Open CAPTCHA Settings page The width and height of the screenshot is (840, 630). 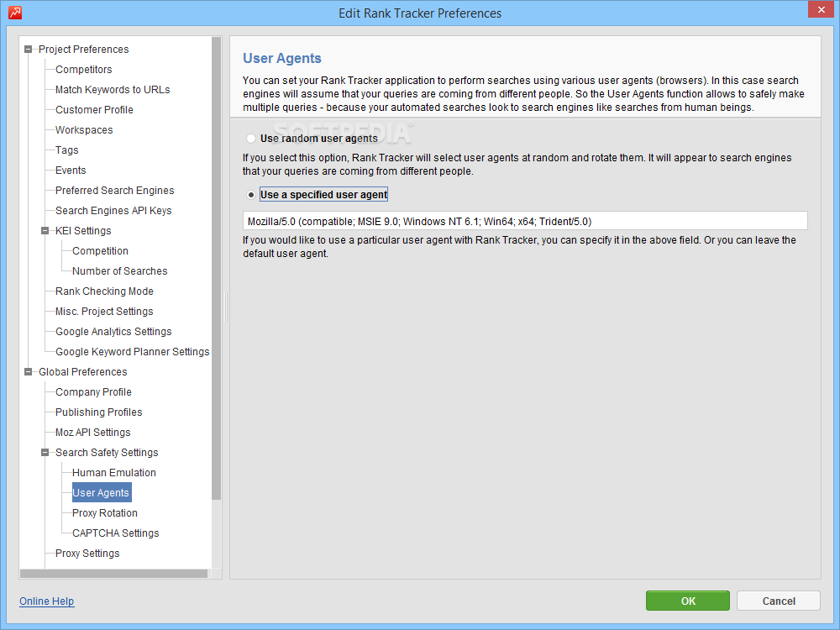(x=116, y=533)
